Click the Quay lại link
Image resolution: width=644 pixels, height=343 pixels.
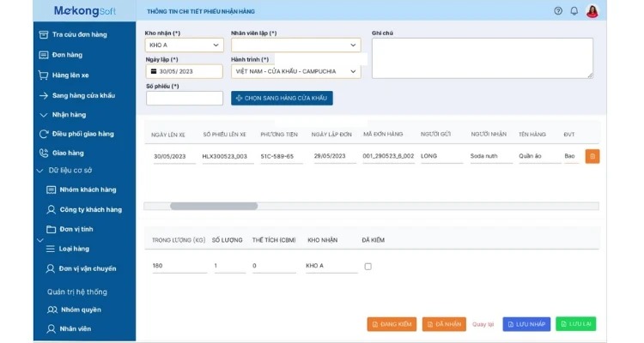483,324
